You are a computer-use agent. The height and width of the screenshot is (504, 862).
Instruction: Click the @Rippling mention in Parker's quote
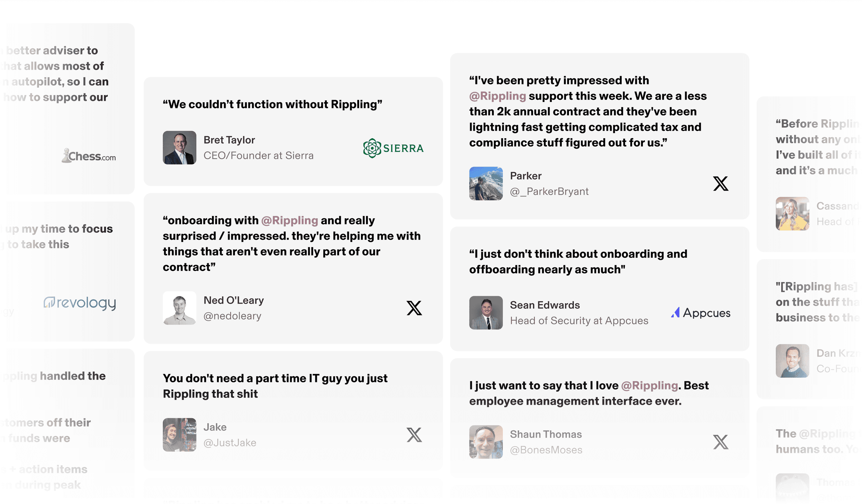click(x=497, y=96)
